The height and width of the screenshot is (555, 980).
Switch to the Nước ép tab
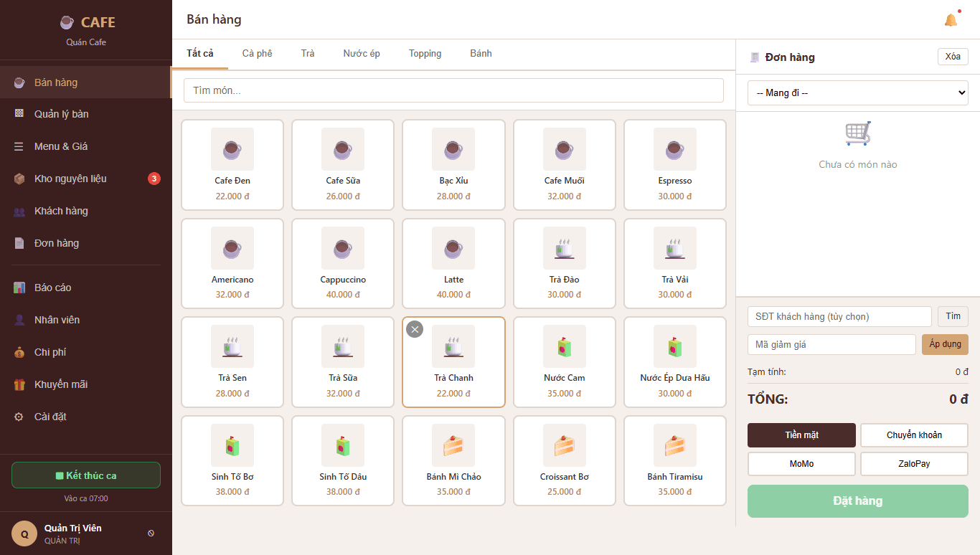pos(362,54)
